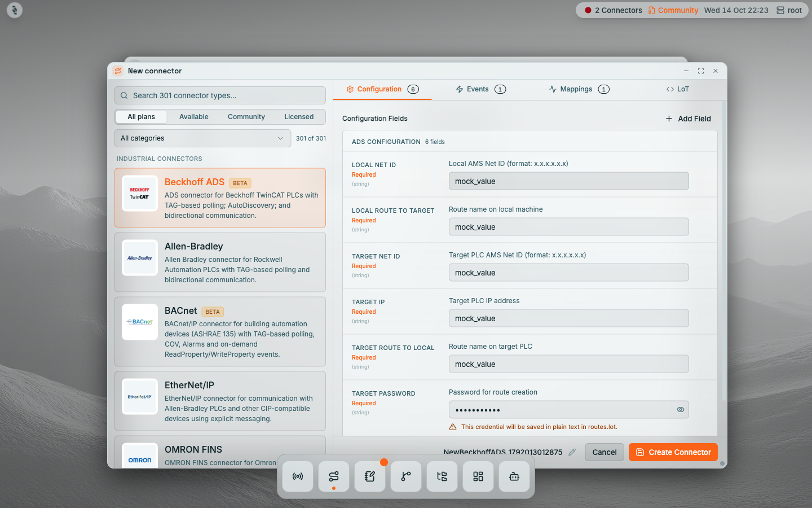Click the OMRON logo icon
812x508 pixels.
click(x=140, y=456)
